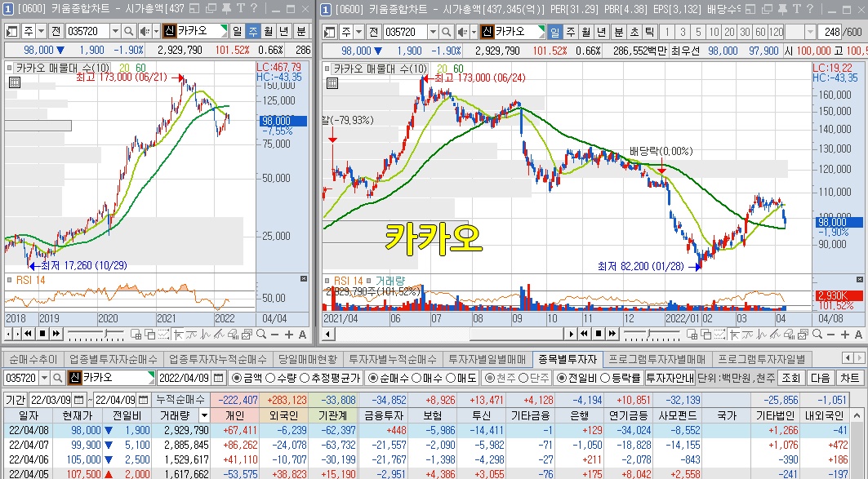Click the 248 bar count input field
Screen dimensions: 868x479
tap(829, 32)
